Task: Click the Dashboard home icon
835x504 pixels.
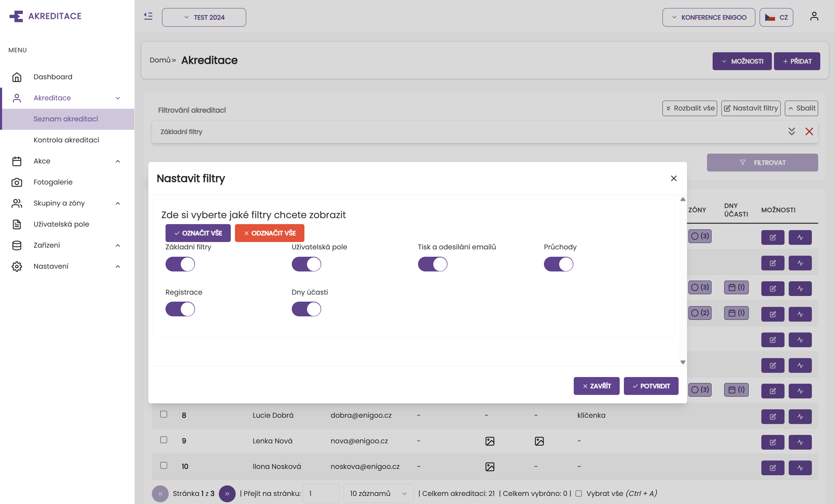Action: coord(17,77)
